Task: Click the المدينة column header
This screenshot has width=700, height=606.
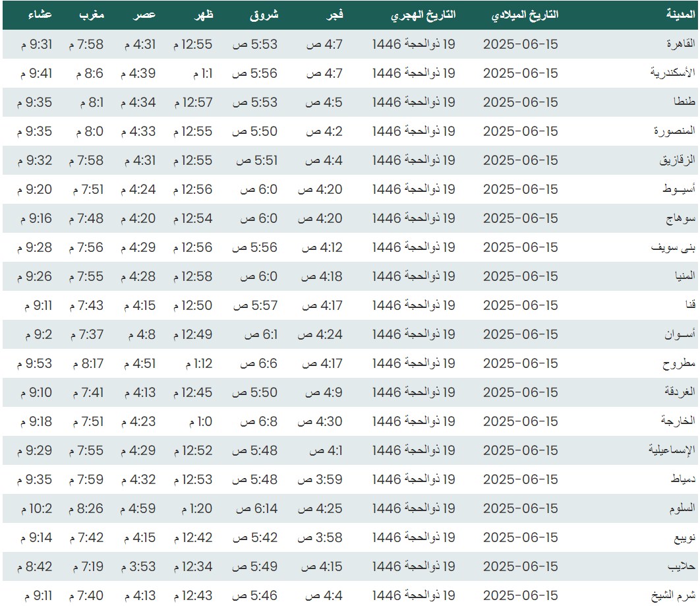Action: (x=680, y=15)
